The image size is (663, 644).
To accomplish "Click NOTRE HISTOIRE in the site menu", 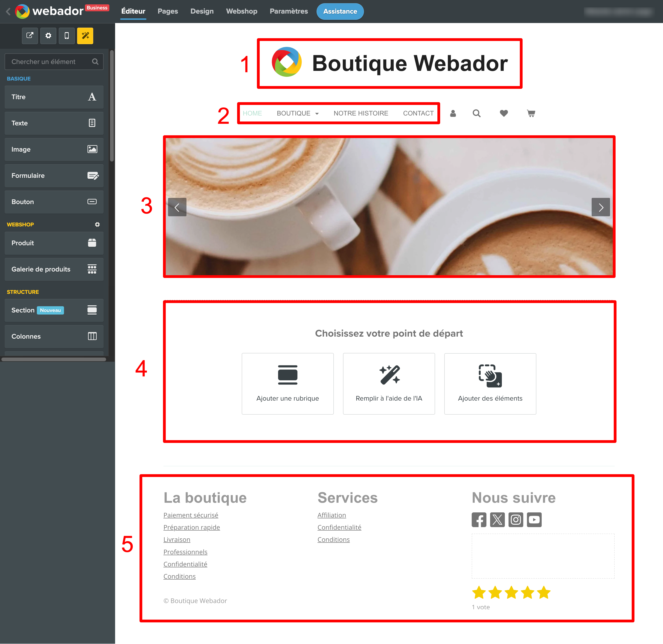I will 361,113.
